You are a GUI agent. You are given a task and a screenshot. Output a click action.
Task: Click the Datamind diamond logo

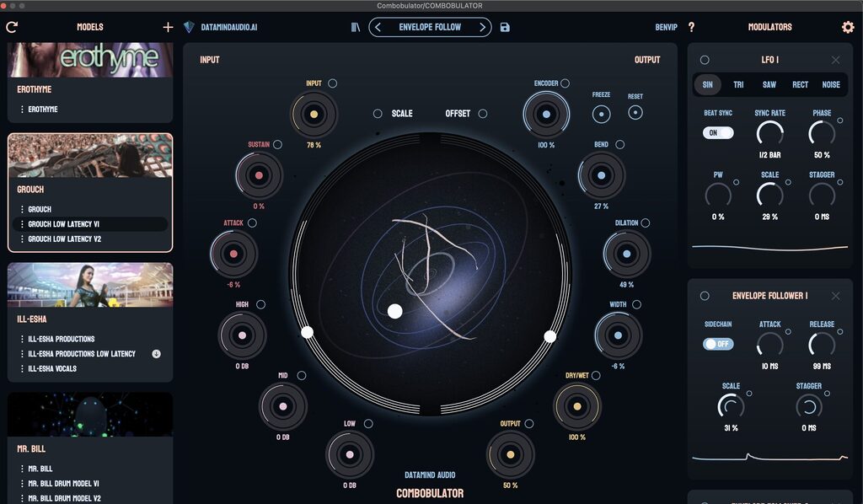click(x=189, y=27)
